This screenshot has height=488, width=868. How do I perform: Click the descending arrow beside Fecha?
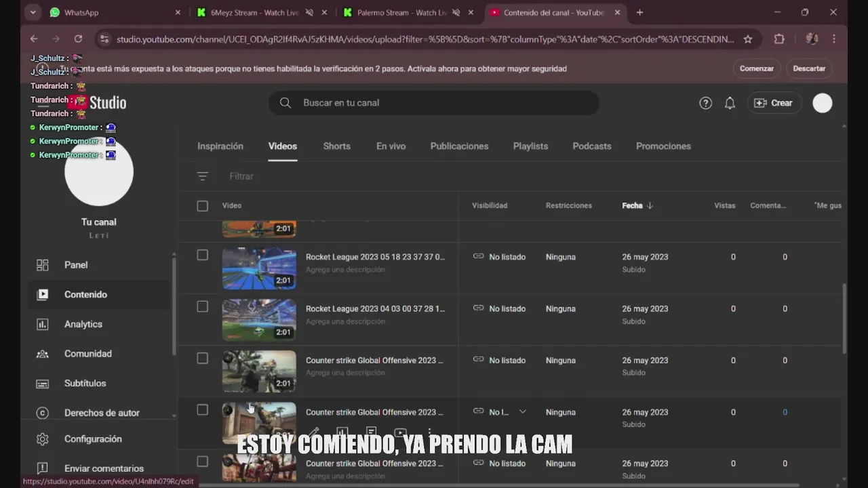(650, 205)
